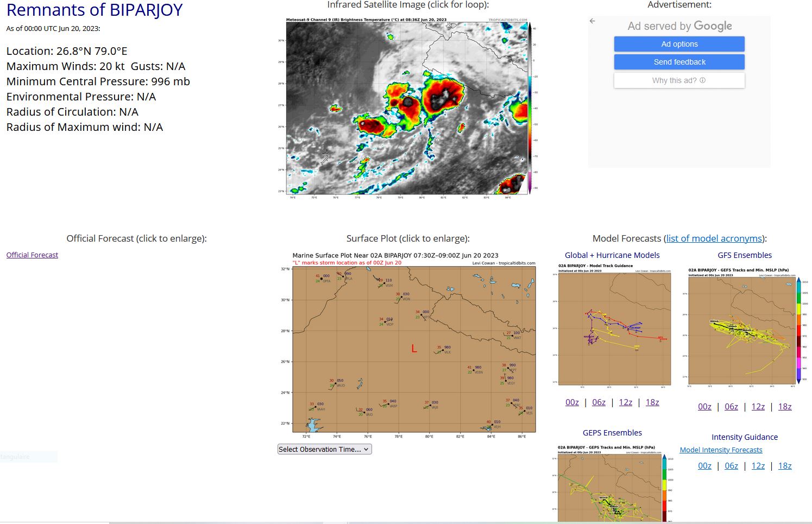Screen dimensions: 812x524
Task: Select 12z under Intensity Guidance
Action: tap(758, 466)
